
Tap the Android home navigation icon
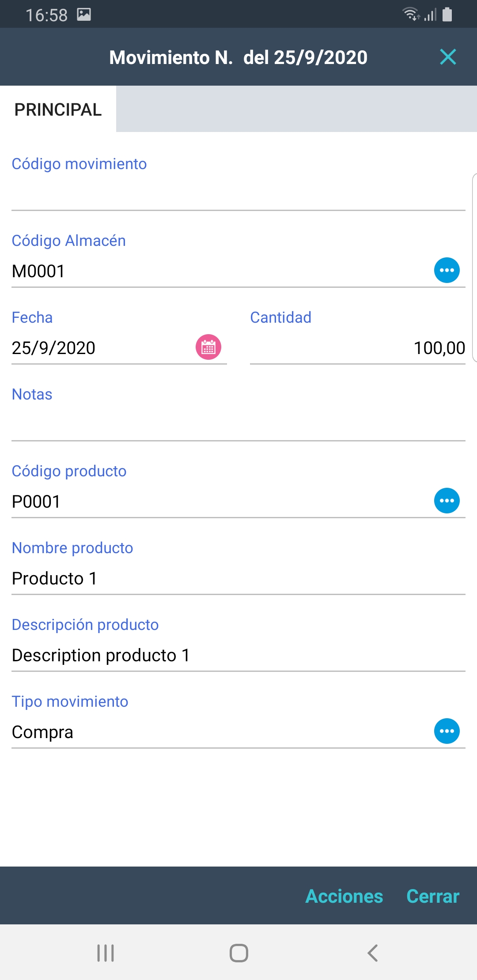tap(238, 953)
